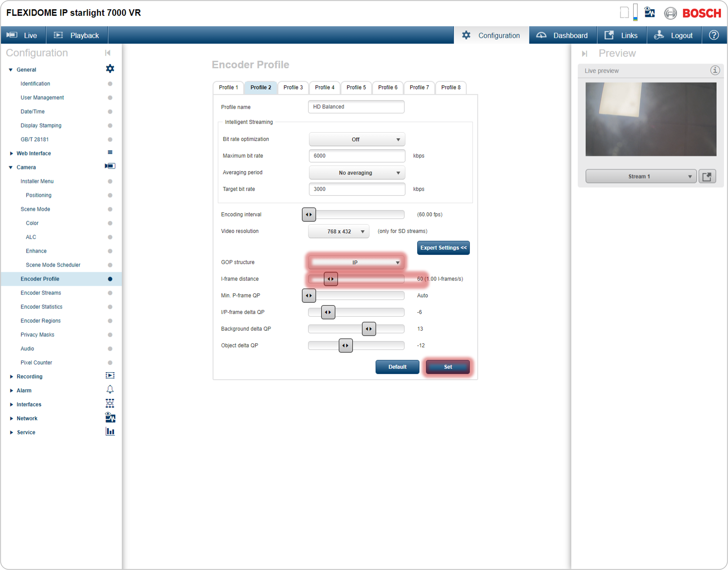
Task: Switch to Profile 8 tab
Action: point(451,87)
